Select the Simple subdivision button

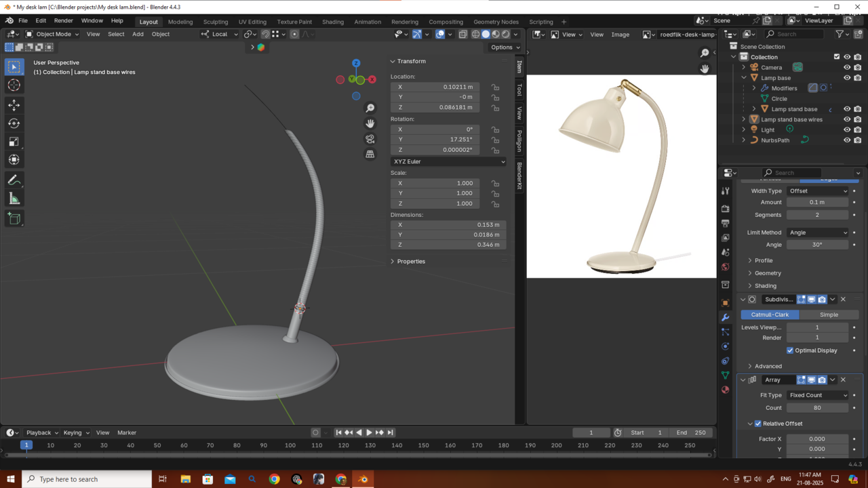pyautogui.click(x=829, y=314)
